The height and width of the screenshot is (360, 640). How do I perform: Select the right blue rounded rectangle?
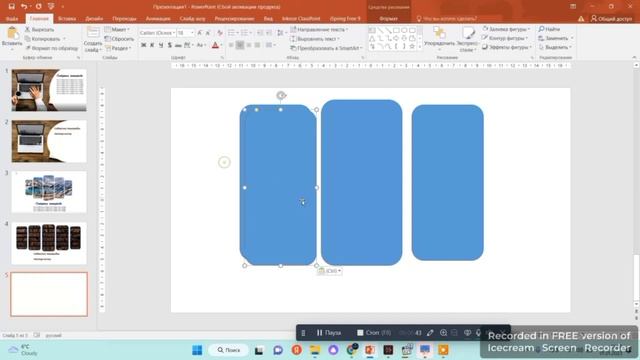448,182
